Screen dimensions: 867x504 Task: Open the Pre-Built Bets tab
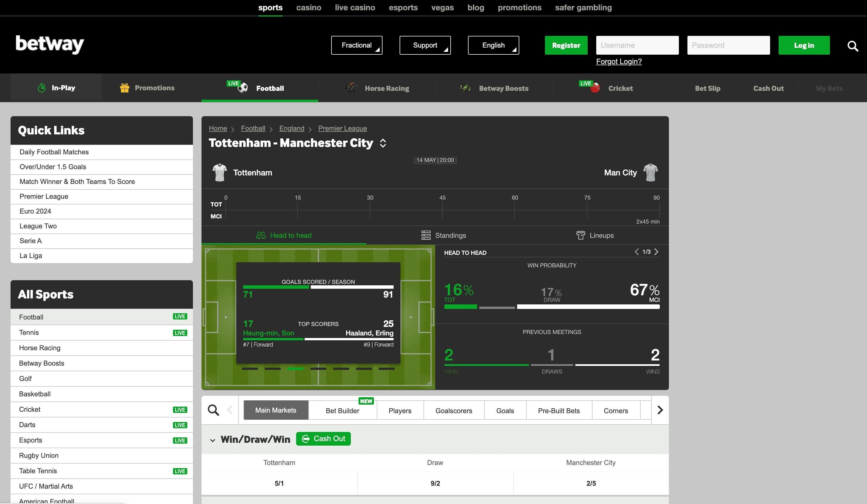pyautogui.click(x=559, y=411)
